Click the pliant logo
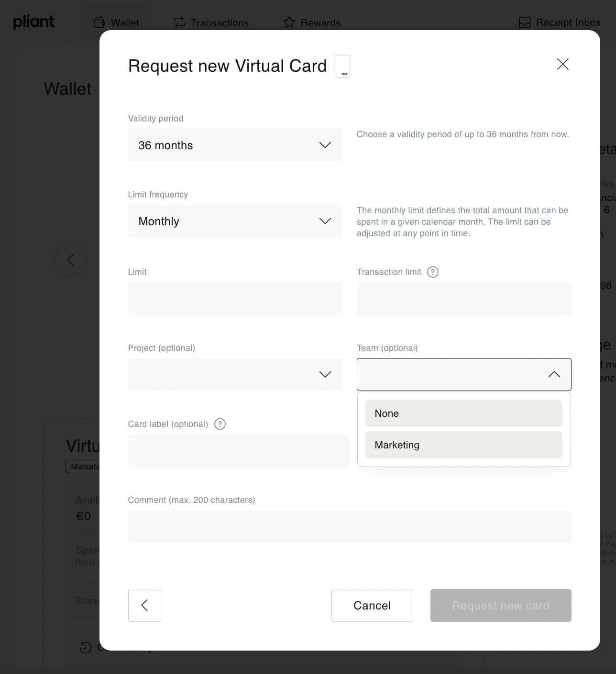The image size is (616, 674). pyautogui.click(x=33, y=21)
